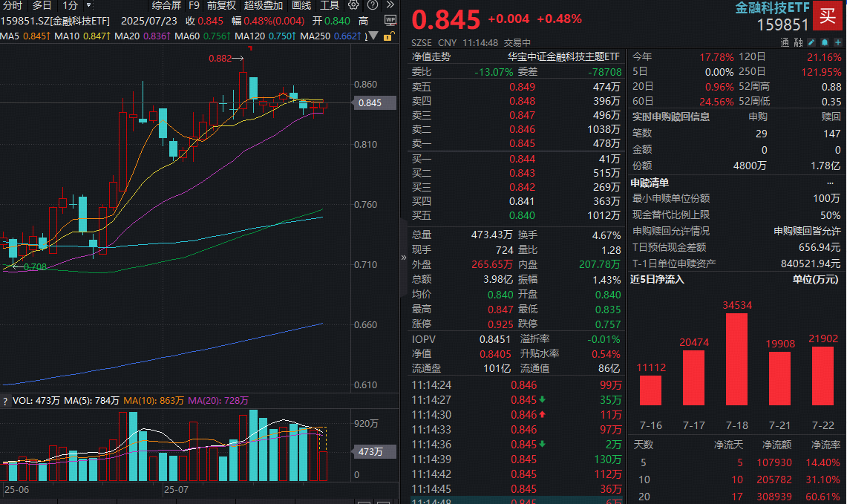Click the pencil annotation icon beside 159851
The width and height of the screenshot is (847, 504).
tap(811, 42)
